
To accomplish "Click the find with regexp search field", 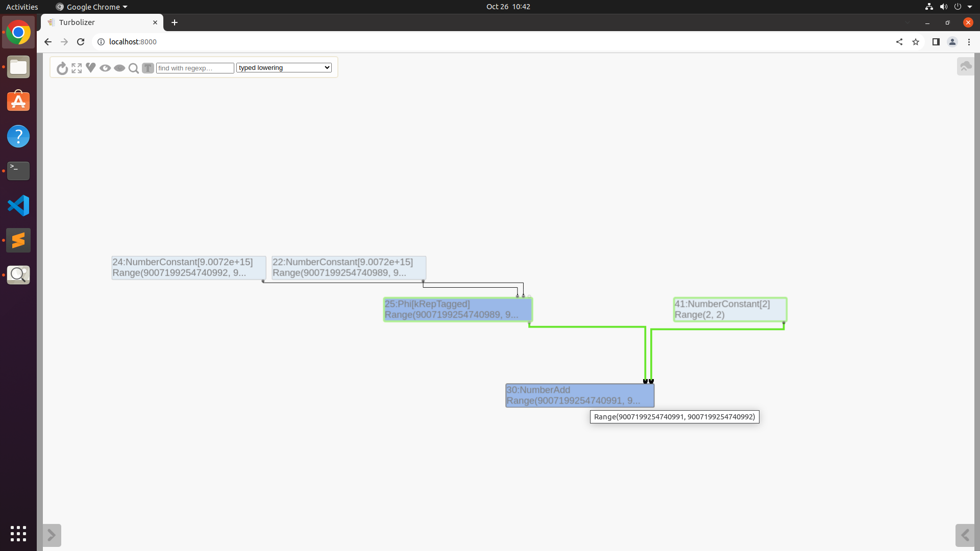I will point(195,68).
